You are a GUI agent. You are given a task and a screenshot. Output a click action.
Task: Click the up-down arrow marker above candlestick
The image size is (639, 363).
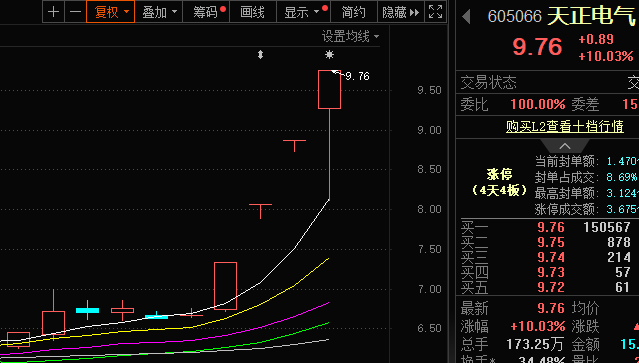pyautogui.click(x=260, y=55)
